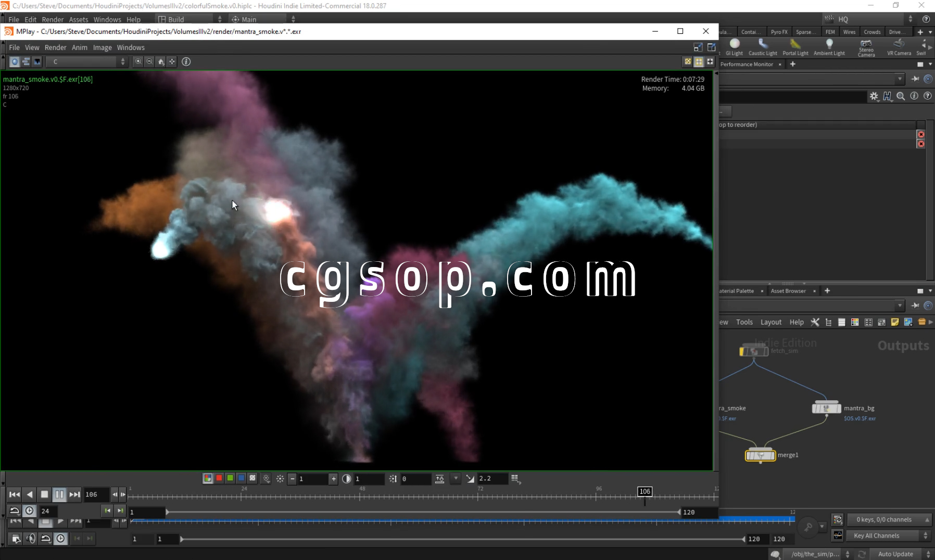This screenshot has height=560, width=935.
Task: Open the Tools menu in network editor
Action: (744, 322)
